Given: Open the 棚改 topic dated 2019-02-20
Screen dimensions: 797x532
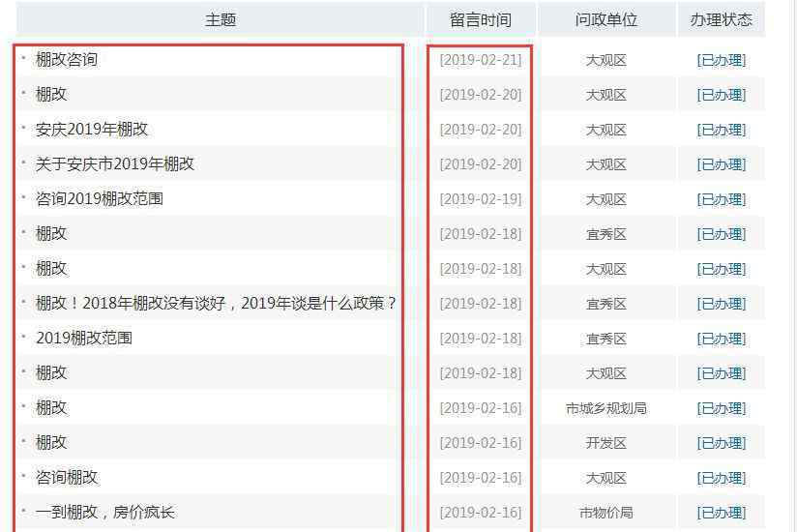Looking at the screenshot, I should [x=51, y=95].
